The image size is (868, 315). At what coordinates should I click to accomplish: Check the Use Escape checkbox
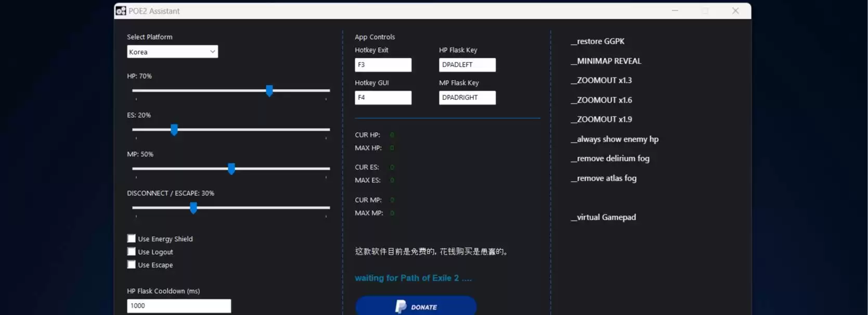132,264
